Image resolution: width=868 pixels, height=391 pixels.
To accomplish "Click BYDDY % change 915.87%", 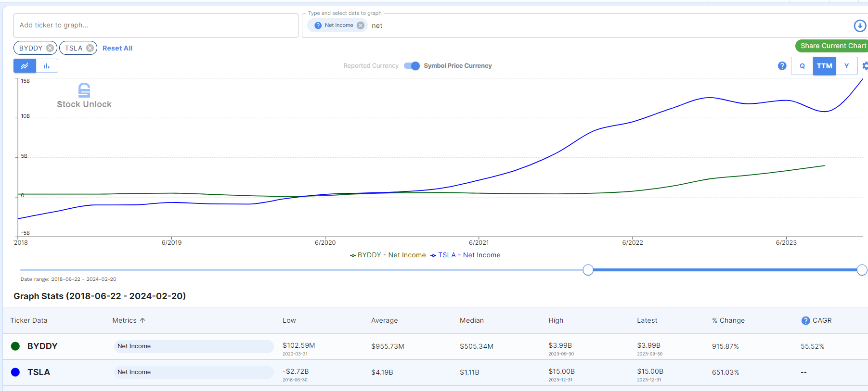I will (x=725, y=346).
